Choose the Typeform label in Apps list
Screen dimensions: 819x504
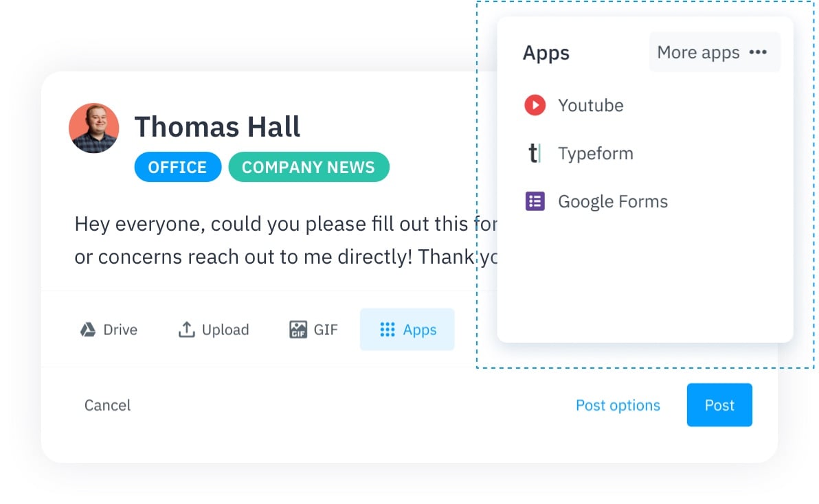point(595,153)
